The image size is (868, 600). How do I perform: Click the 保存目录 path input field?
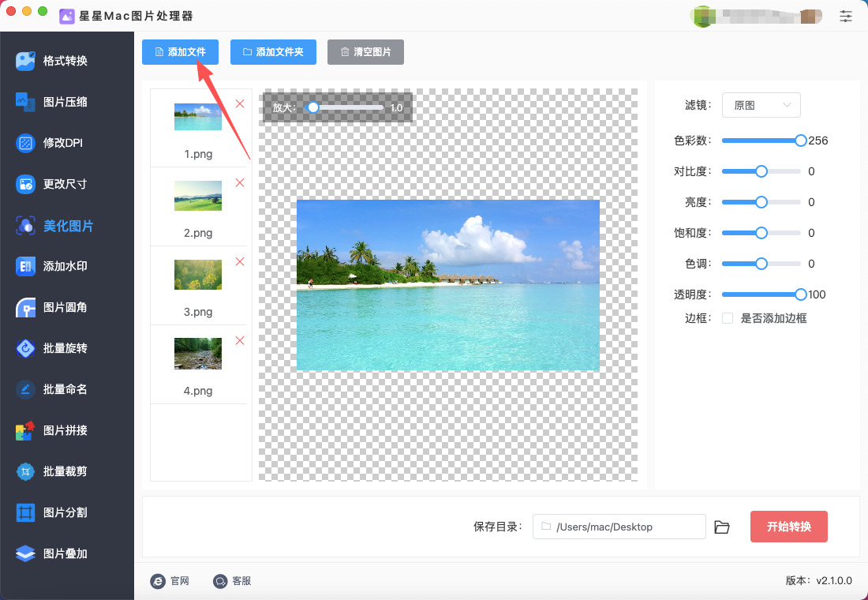pyautogui.click(x=619, y=527)
